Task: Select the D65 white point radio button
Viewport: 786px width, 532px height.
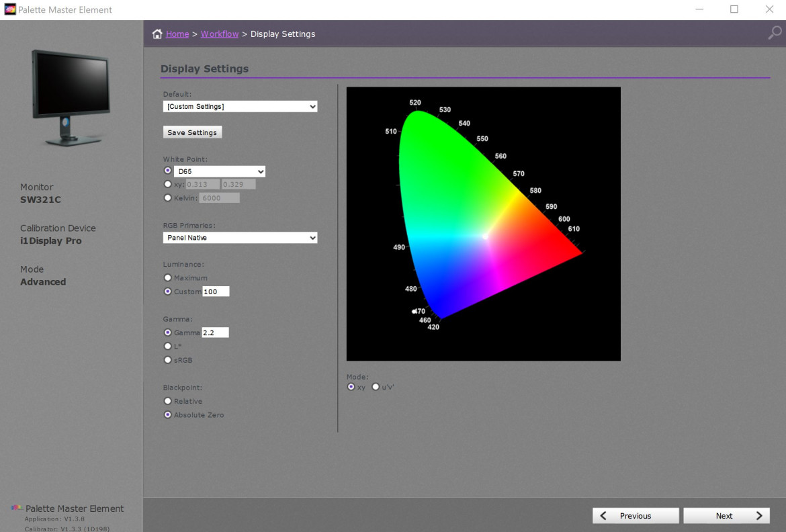Action: (168, 171)
